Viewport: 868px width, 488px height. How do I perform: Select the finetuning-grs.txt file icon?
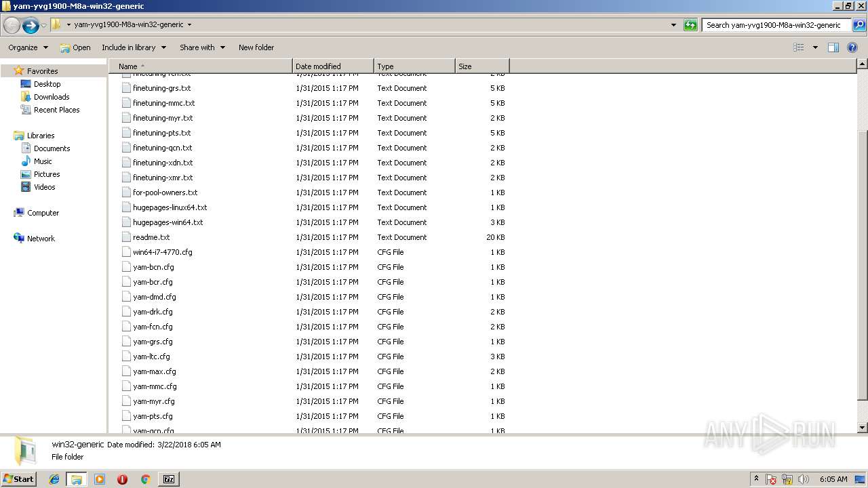126,88
